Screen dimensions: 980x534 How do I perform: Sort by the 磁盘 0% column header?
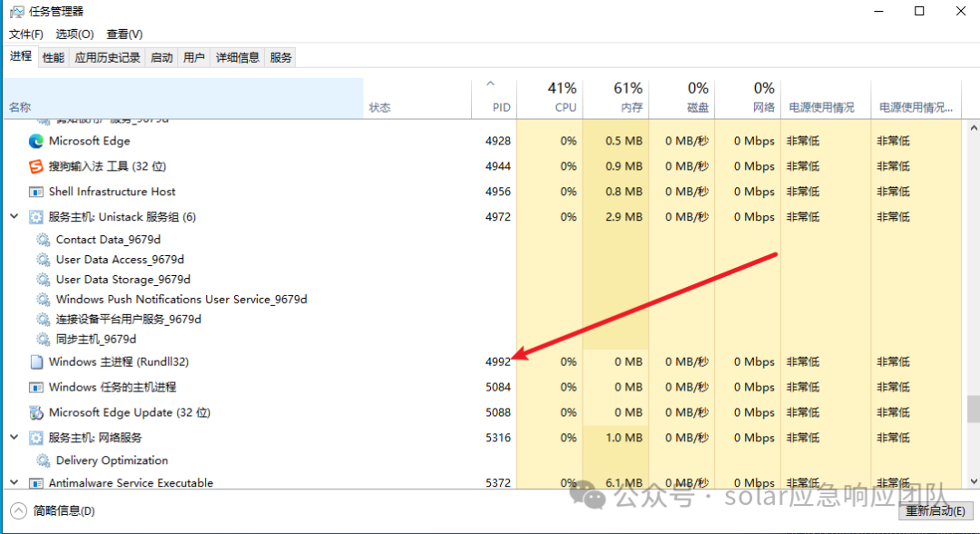point(682,98)
